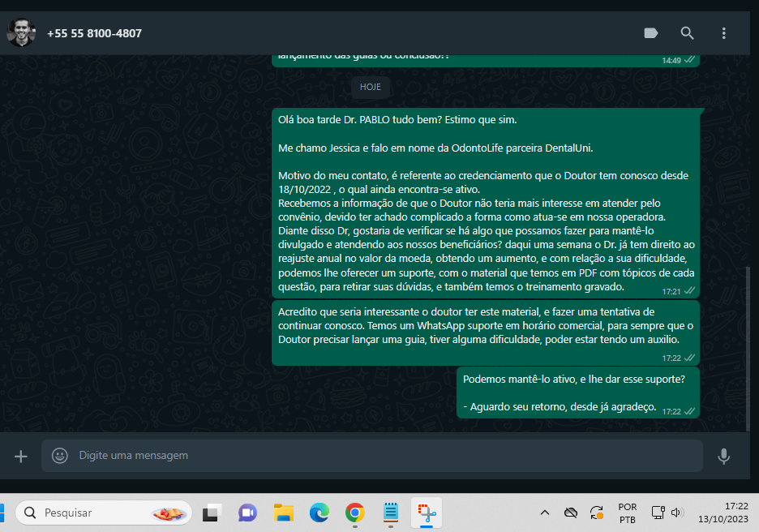Open the POR PTB language switcher
Screen dimensions: 759x532
[x=628, y=513]
